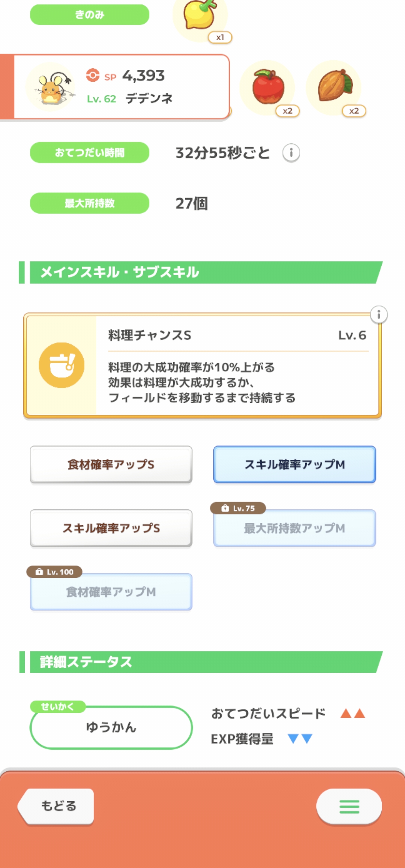Tap the Dedenne Pokémon portrait

pyautogui.click(x=51, y=88)
